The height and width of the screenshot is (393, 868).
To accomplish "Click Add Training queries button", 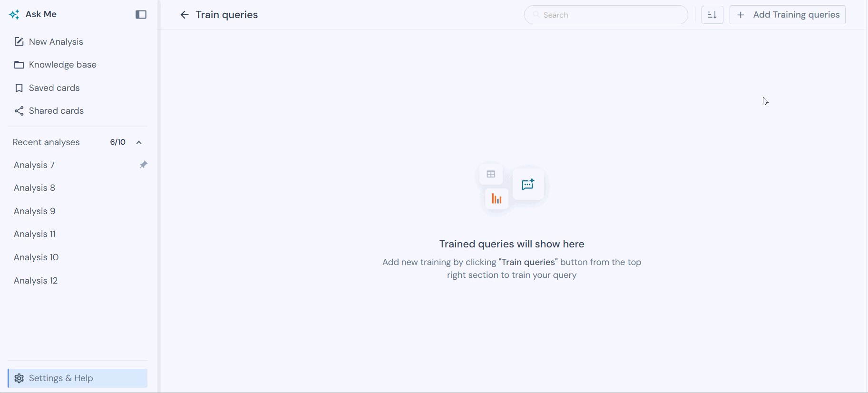I will [787, 15].
